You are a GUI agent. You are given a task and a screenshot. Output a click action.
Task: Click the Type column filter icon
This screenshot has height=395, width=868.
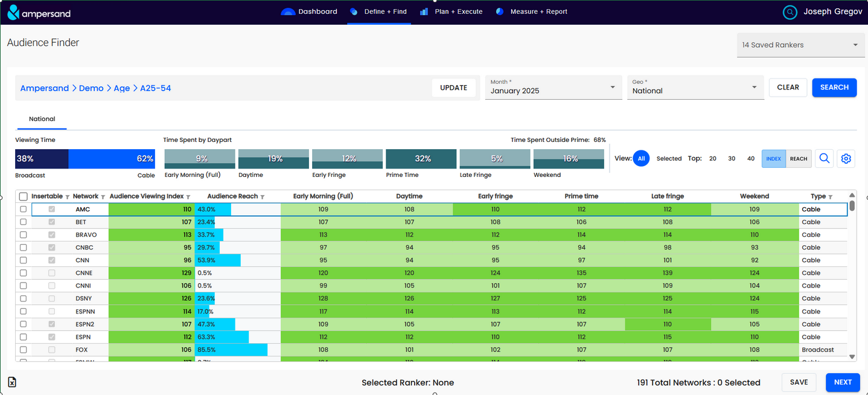831,197
